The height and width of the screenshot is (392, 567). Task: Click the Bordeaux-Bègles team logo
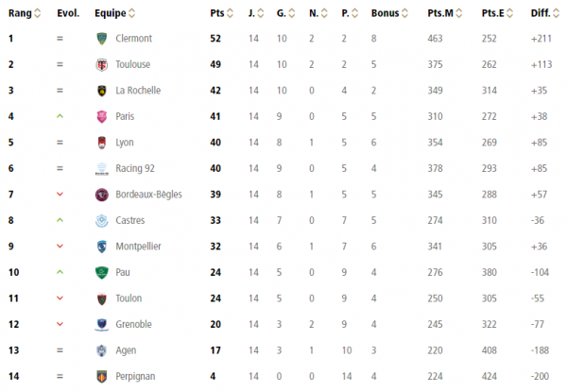102,195
